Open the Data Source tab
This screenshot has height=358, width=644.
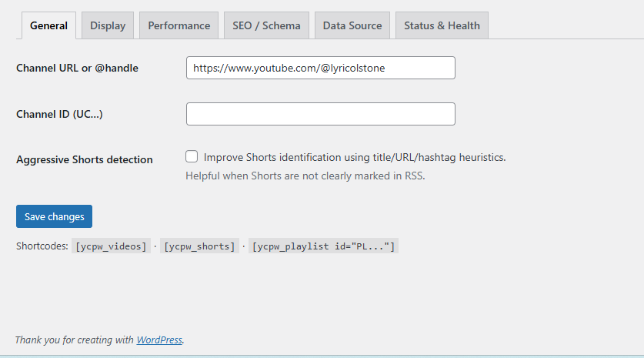click(x=352, y=25)
